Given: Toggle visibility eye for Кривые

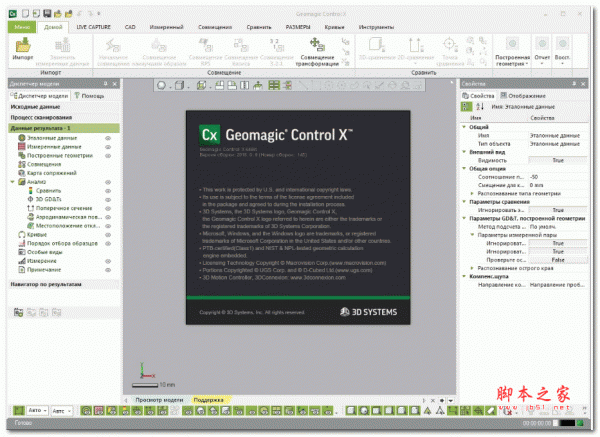Looking at the screenshot, I should pyautogui.click(x=108, y=235).
